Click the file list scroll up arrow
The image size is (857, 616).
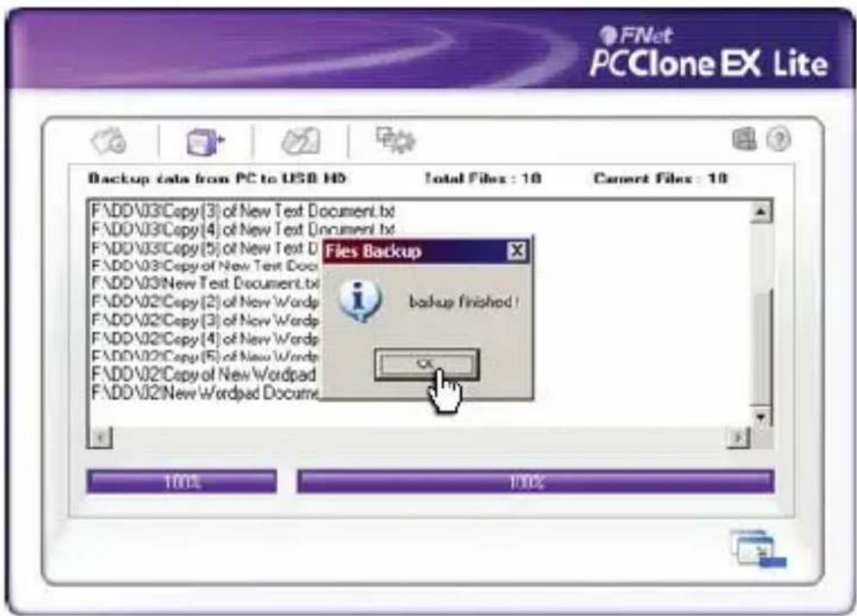tap(762, 211)
